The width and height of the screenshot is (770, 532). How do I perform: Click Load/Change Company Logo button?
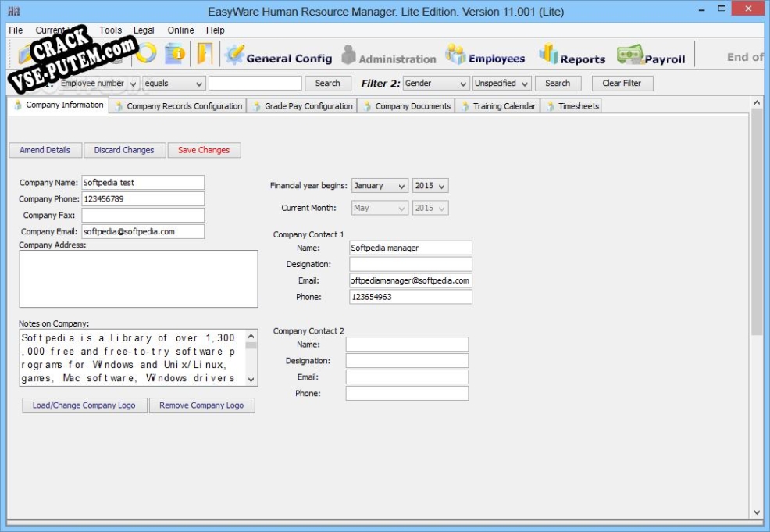(x=84, y=405)
